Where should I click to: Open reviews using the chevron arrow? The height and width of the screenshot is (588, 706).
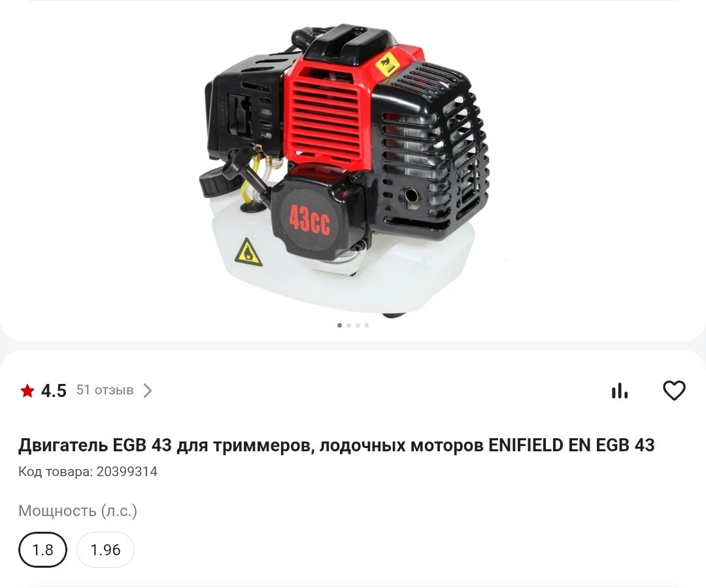click(x=148, y=390)
